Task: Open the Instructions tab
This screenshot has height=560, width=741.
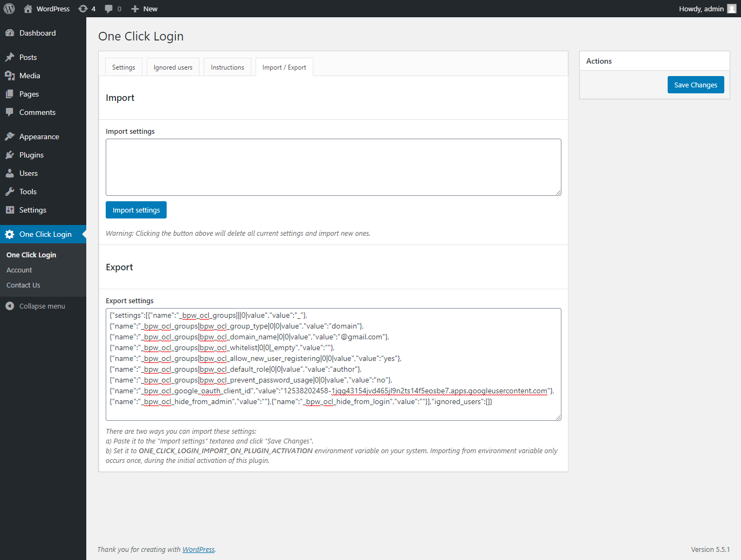Action: 228,67
